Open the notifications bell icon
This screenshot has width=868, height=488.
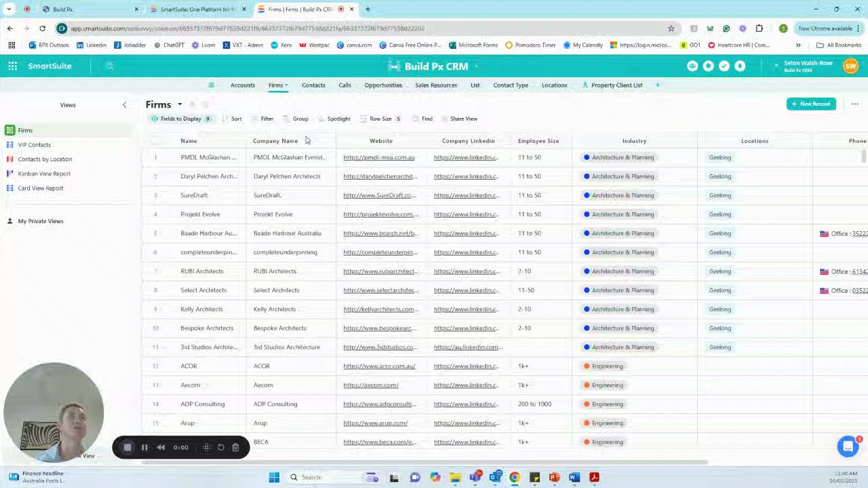click(x=740, y=66)
